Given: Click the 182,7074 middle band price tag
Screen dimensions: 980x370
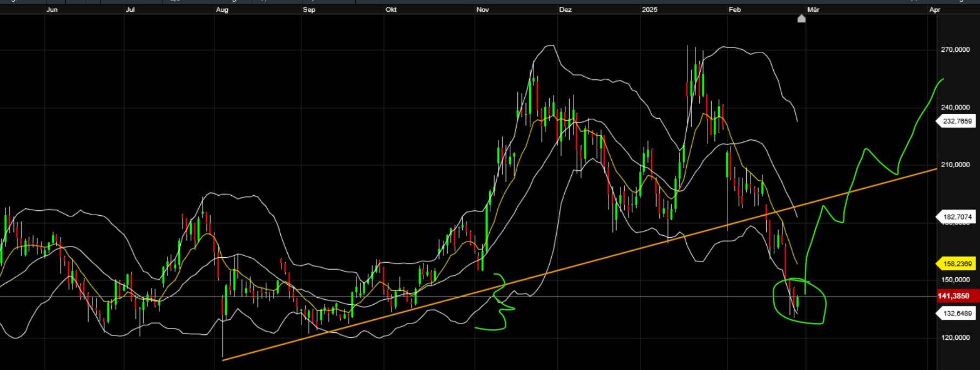Looking at the screenshot, I should click(956, 217).
